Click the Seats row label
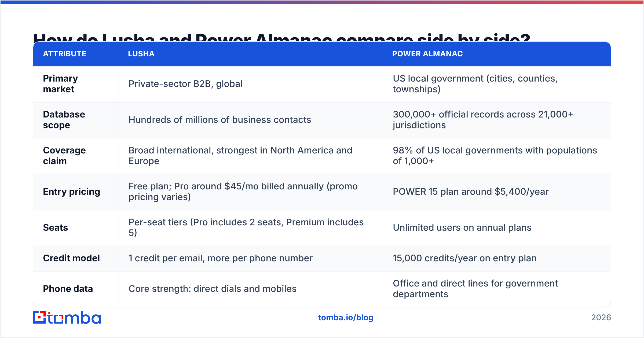The height and width of the screenshot is (338, 644). pos(55,227)
